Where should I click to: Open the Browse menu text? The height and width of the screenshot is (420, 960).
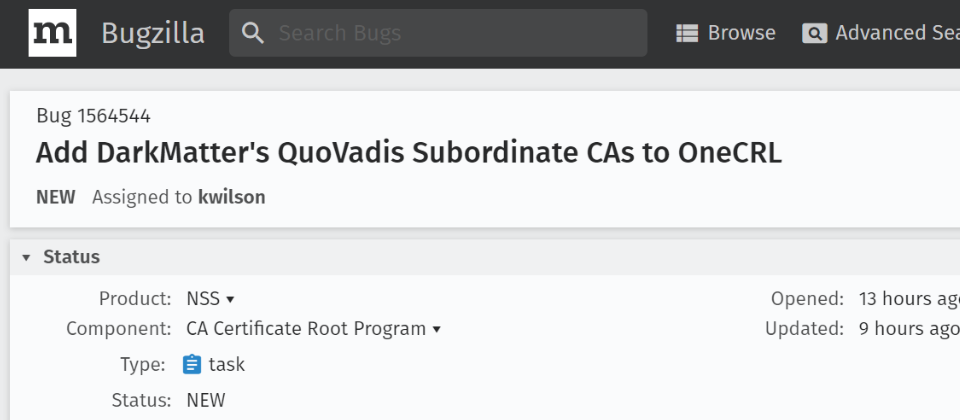coord(741,33)
